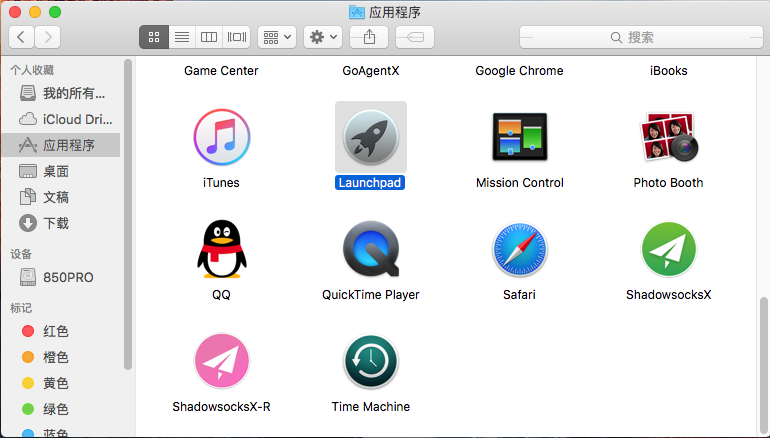
Task: Open the gear action menu dropdown
Action: (x=324, y=37)
